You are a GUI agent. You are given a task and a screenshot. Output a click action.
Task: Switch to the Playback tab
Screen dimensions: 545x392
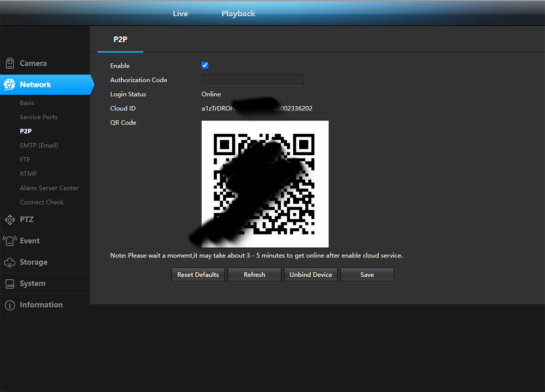point(238,14)
